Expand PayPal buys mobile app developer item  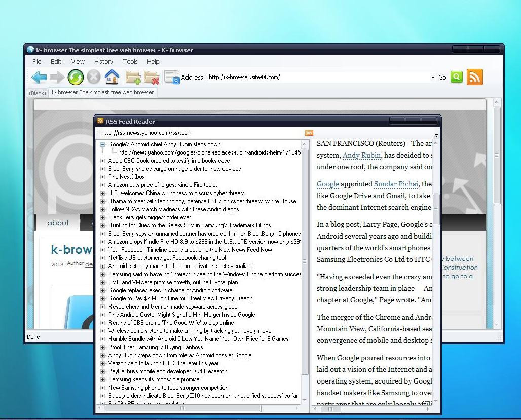point(103,371)
